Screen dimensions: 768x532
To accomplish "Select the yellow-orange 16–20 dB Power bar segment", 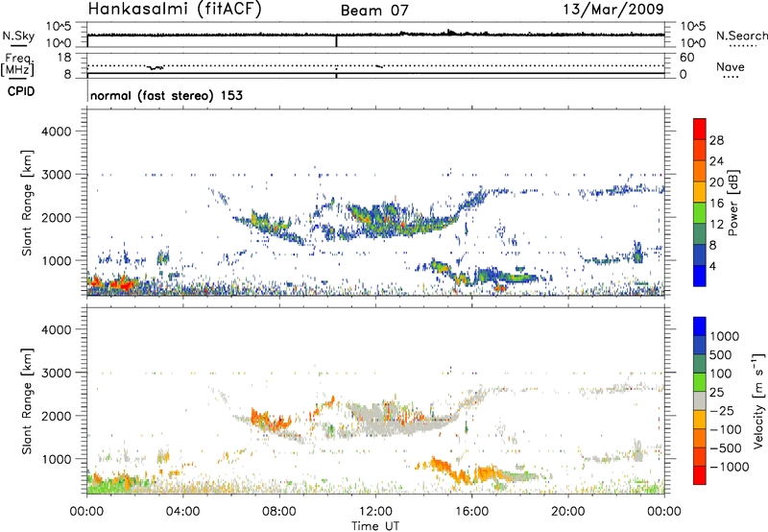I will [x=700, y=191].
